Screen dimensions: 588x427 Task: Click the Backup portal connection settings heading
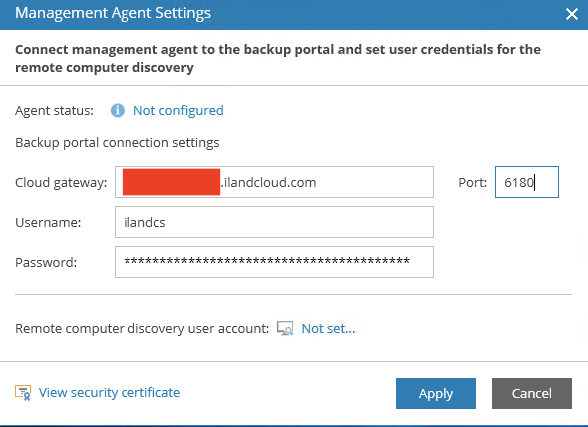(117, 142)
